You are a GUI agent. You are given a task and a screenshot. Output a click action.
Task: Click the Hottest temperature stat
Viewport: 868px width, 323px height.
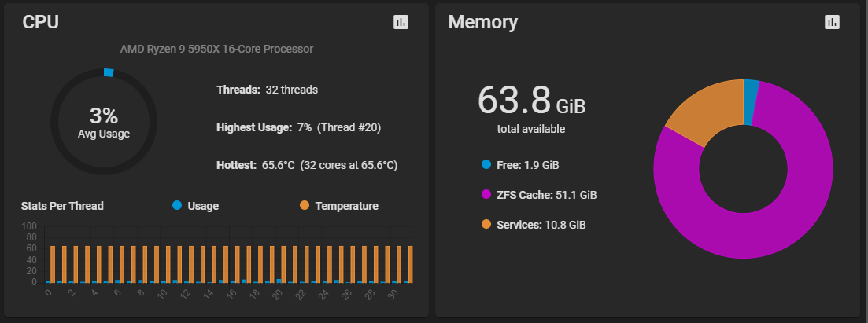click(306, 165)
